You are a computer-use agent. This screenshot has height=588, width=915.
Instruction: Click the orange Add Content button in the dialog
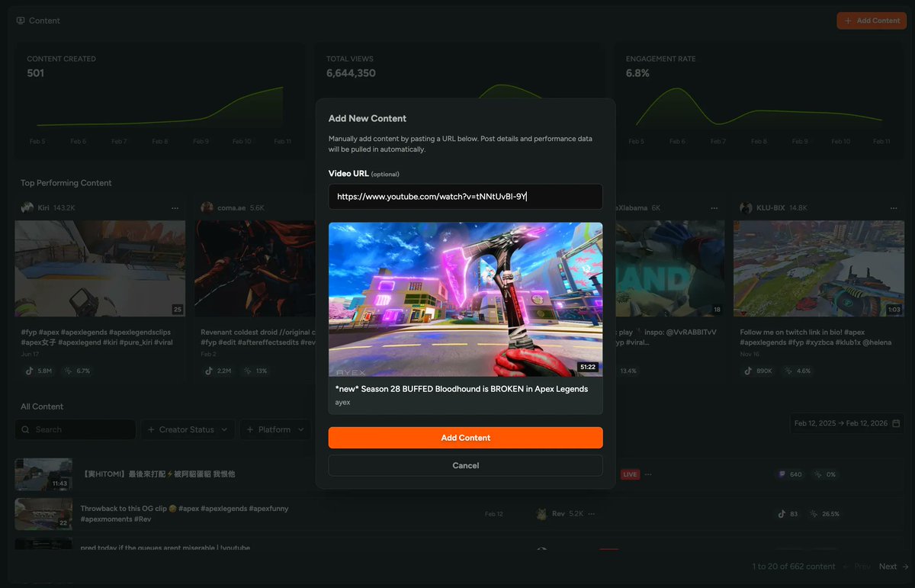click(x=465, y=438)
